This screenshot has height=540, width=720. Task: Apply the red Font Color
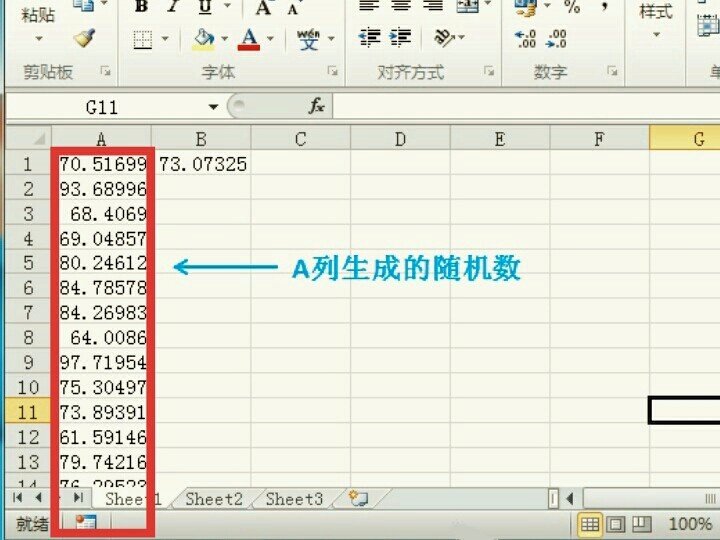(249, 39)
